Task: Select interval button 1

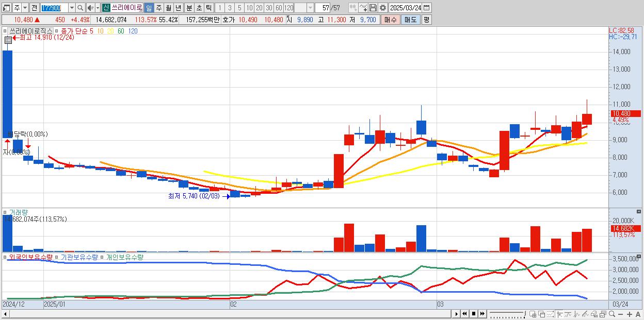Action: pyautogui.click(x=220, y=8)
